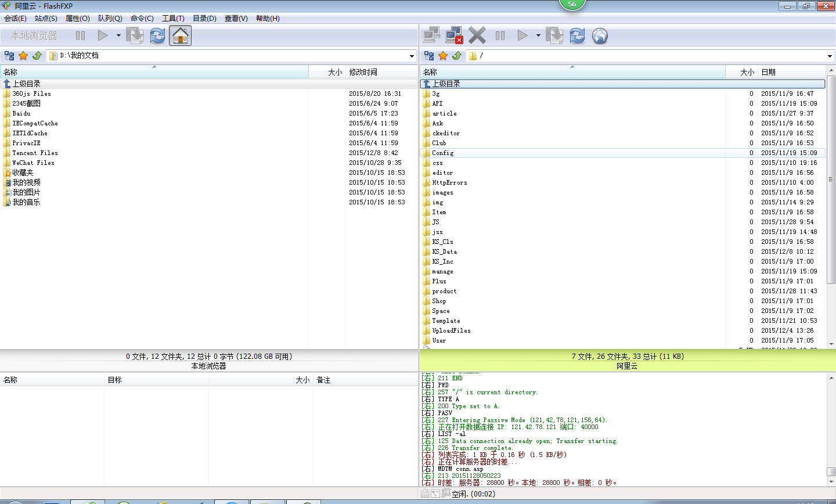Screen dimensions: 836x504
Task: Open local bookmarks star icon
Action: click(23, 56)
